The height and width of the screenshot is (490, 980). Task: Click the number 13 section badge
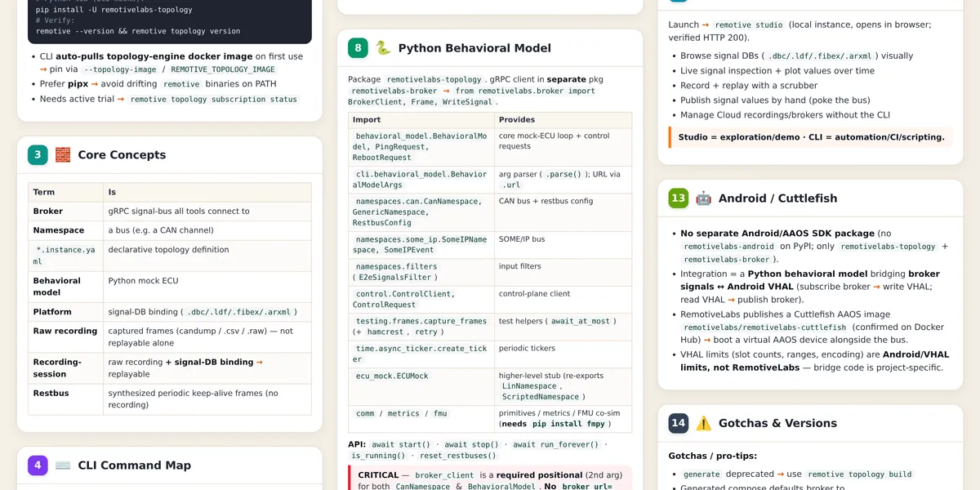[x=678, y=198]
